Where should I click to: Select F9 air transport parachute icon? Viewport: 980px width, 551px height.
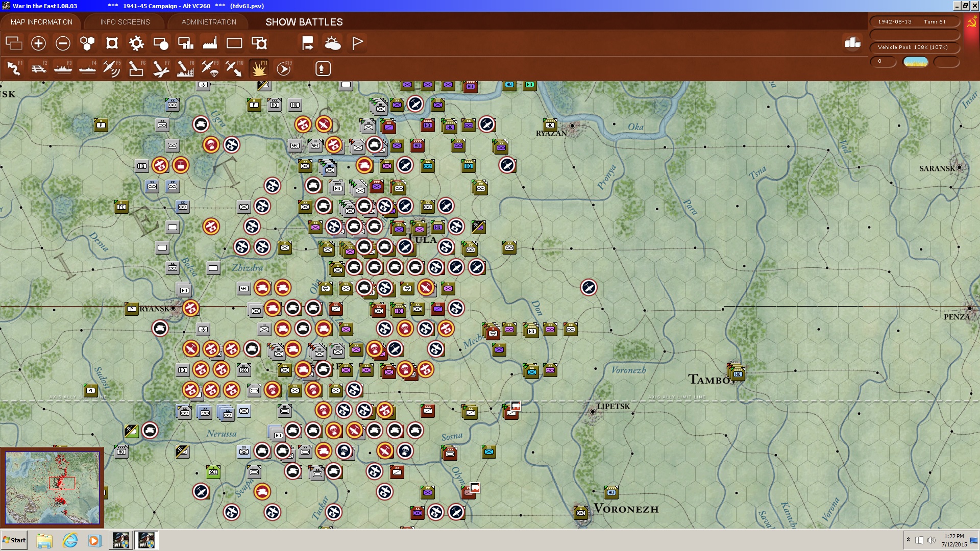[x=210, y=68]
